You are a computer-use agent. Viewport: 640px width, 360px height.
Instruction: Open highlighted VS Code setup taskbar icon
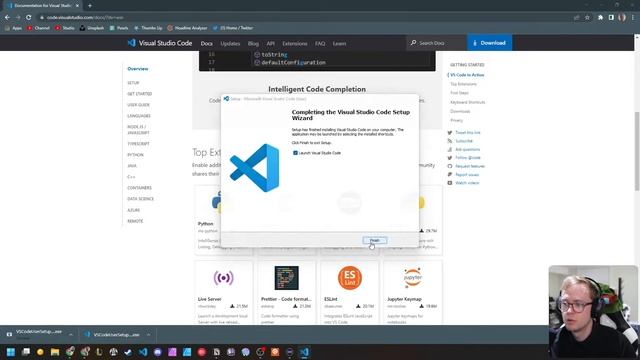(x=304, y=352)
